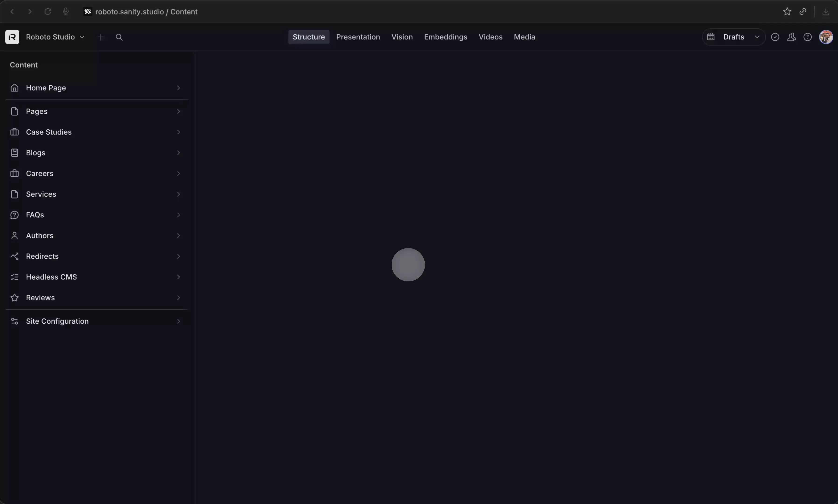Image resolution: width=838 pixels, height=504 pixels.
Task: Switch to the Presentation tab
Action: pos(358,37)
